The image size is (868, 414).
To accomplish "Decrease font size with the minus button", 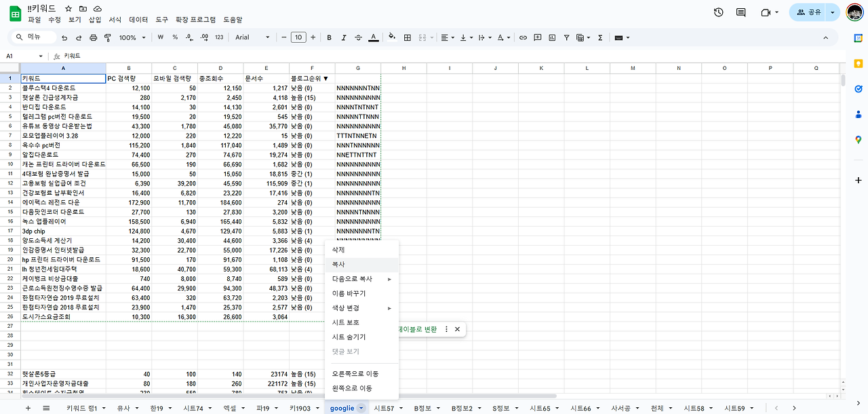I will 283,37.
